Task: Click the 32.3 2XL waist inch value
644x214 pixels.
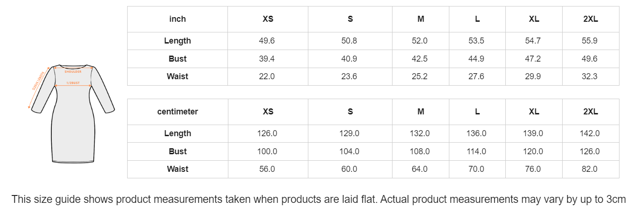Action: (x=589, y=76)
